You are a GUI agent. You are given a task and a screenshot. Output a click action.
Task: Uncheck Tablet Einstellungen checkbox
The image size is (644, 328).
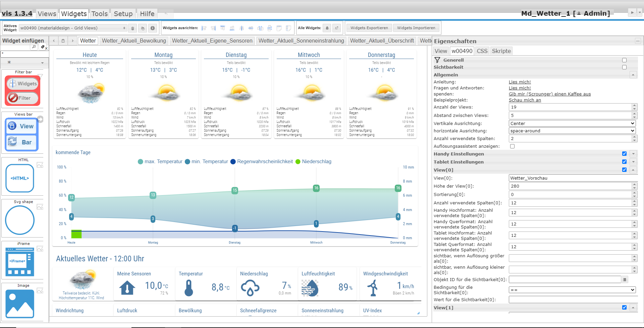pyautogui.click(x=624, y=162)
